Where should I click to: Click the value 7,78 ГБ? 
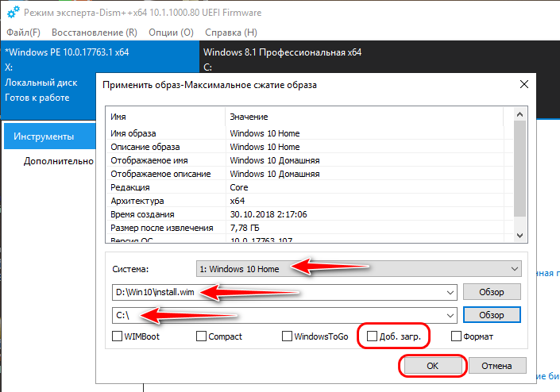coord(245,228)
